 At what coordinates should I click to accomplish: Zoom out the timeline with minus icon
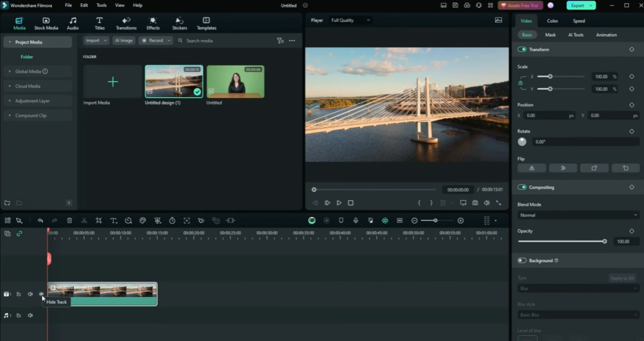[x=414, y=221]
